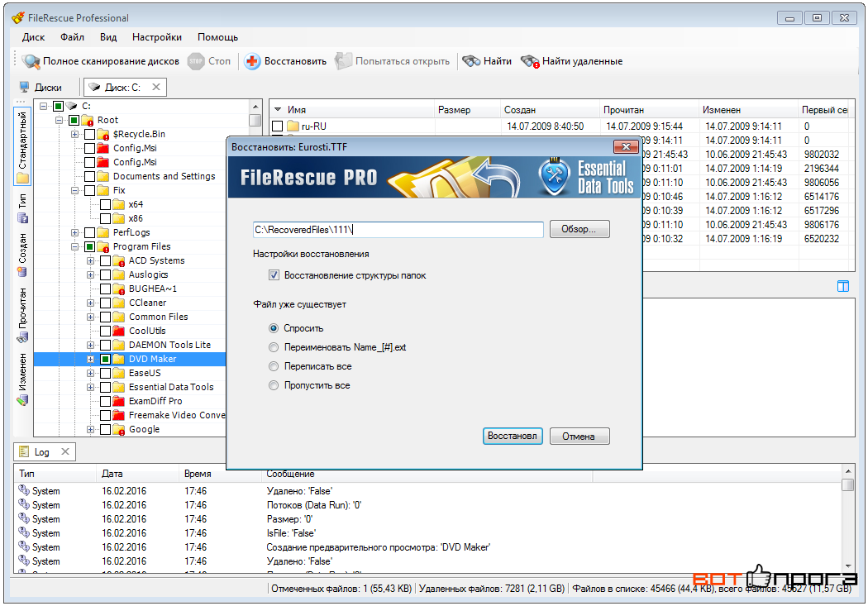
Task: Check the ru-RU row checkbox
Action: 277,126
